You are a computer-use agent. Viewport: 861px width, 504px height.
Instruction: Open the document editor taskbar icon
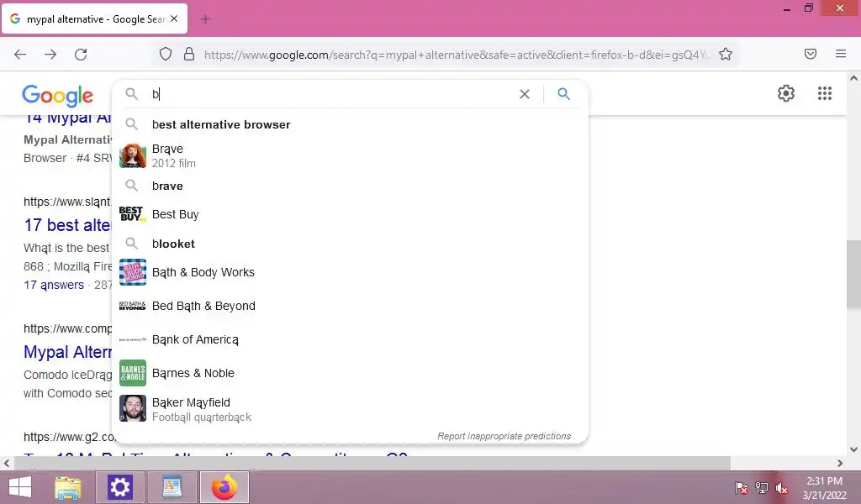pyautogui.click(x=172, y=487)
